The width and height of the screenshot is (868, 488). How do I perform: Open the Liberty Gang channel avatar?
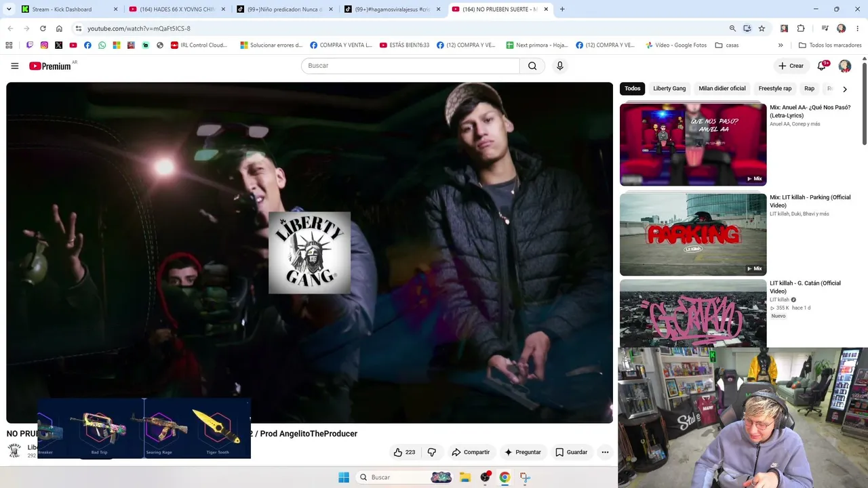14,451
